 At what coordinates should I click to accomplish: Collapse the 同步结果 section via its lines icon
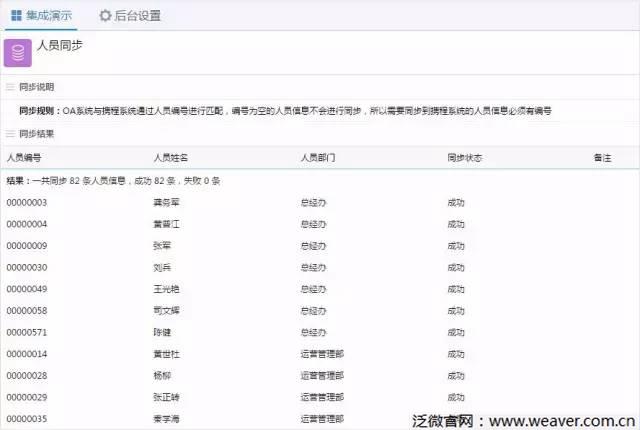10,134
